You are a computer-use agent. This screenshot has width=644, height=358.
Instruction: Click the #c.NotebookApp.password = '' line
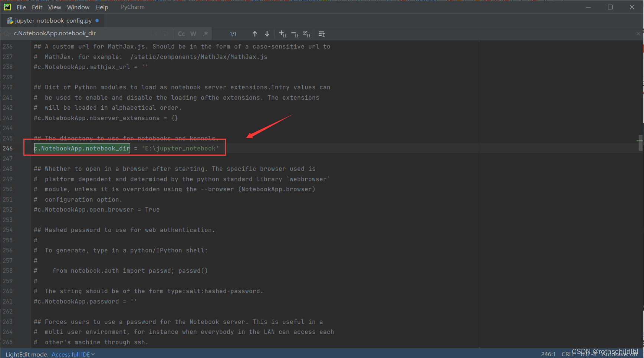click(x=85, y=301)
